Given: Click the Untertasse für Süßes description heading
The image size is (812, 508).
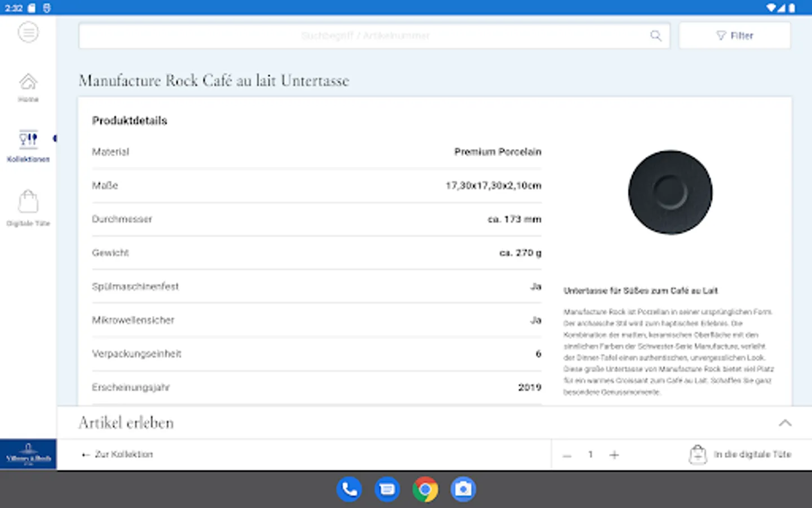Looking at the screenshot, I should (x=641, y=291).
